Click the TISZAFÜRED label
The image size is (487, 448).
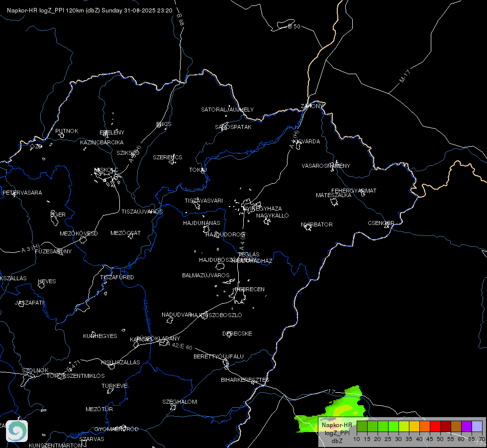(117, 277)
